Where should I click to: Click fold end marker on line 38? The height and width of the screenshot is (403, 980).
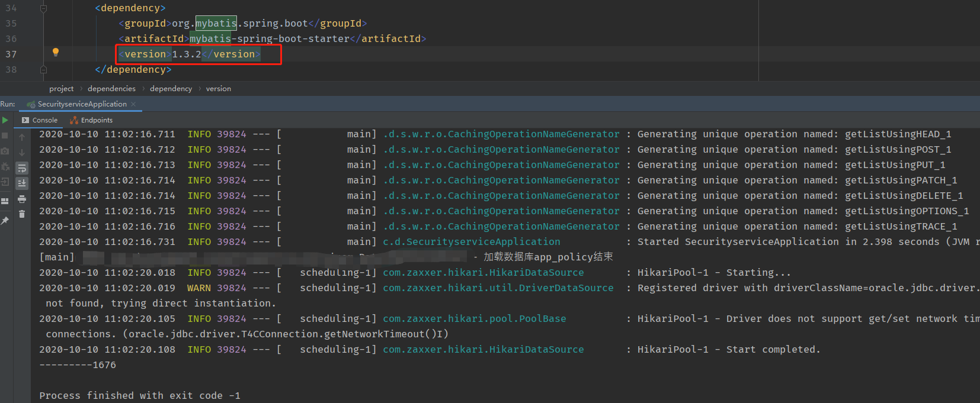(43, 69)
